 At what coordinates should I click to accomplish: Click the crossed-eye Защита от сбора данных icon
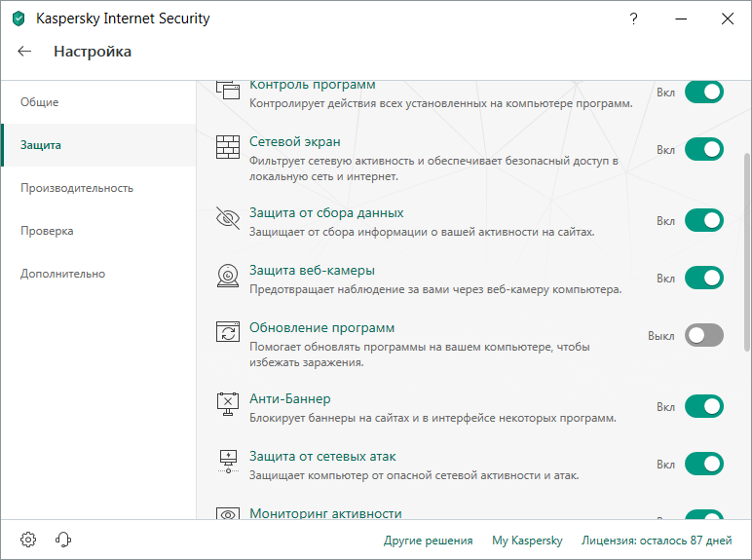pos(228,218)
